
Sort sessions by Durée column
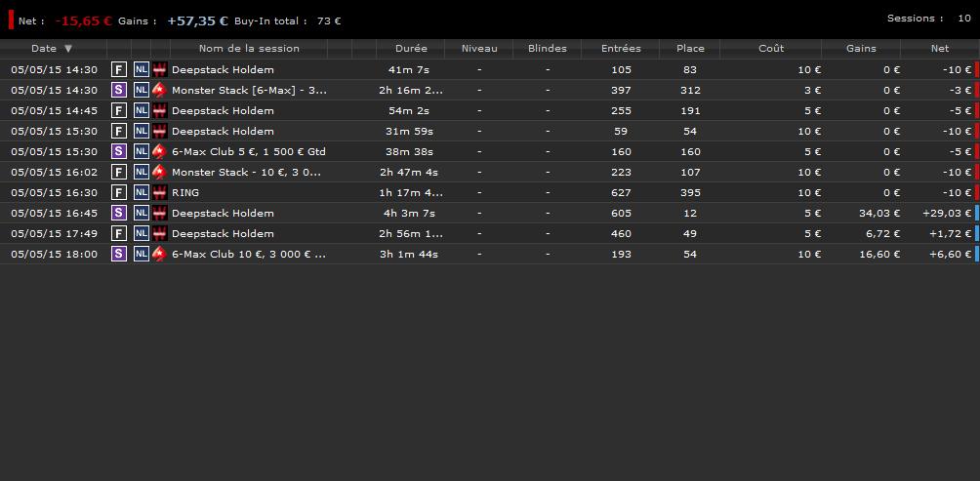click(411, 48)
